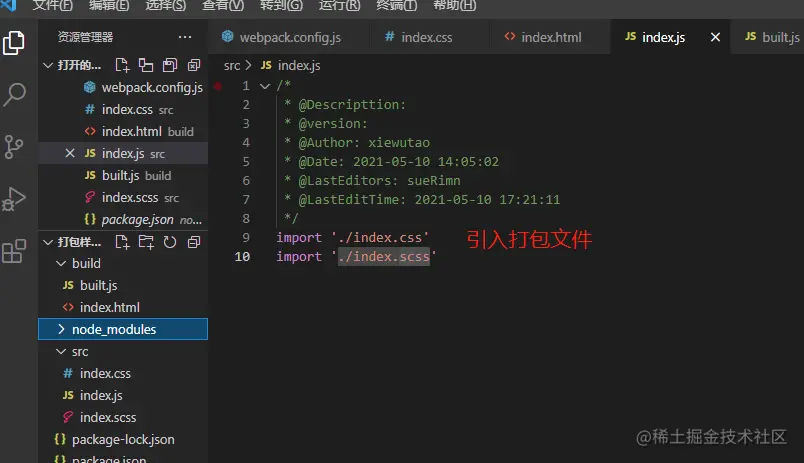Open built.js build in open editors list
The height and width of the screenshot is (463, 804).
123,175
